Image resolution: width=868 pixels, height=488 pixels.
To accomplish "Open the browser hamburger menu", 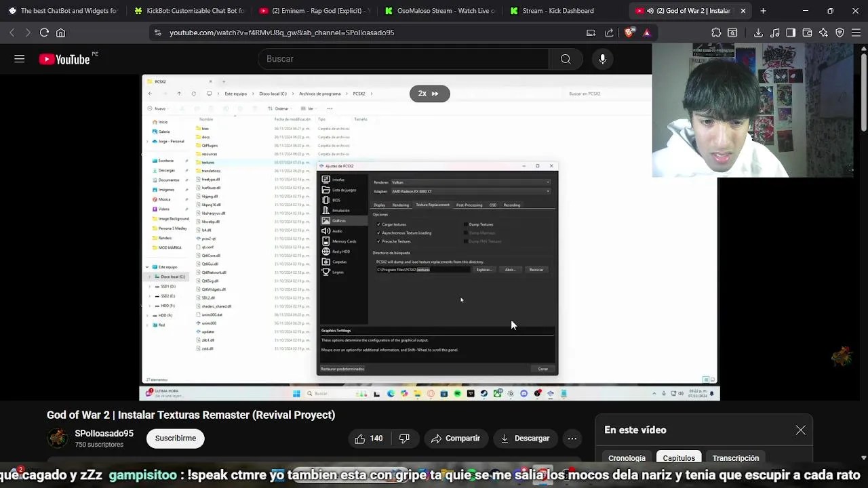I will pyautogui.click(x=856, y=33).
